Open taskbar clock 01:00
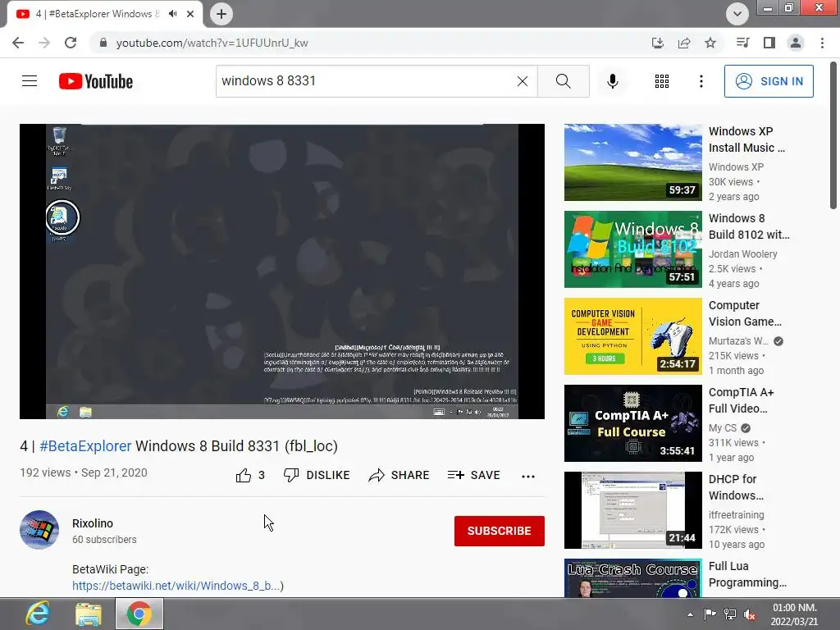Viewport: 840px width, 630px height. [x=795, y=614]
